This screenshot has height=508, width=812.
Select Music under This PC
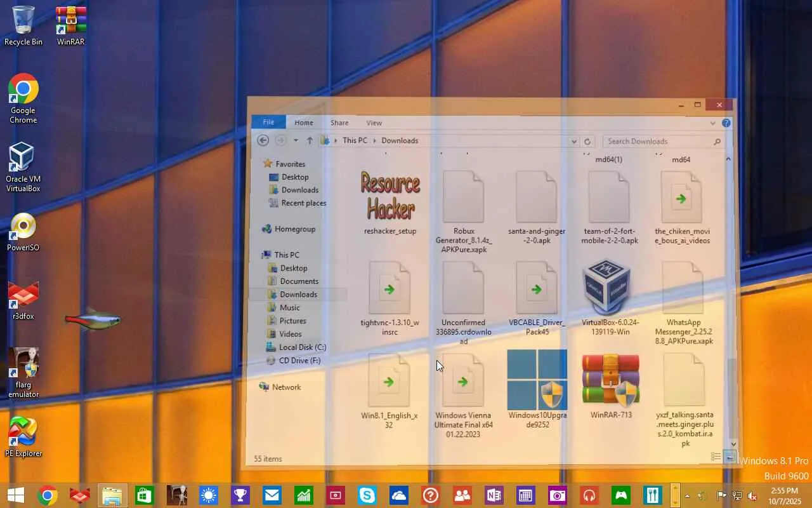(x=289, y=308)
